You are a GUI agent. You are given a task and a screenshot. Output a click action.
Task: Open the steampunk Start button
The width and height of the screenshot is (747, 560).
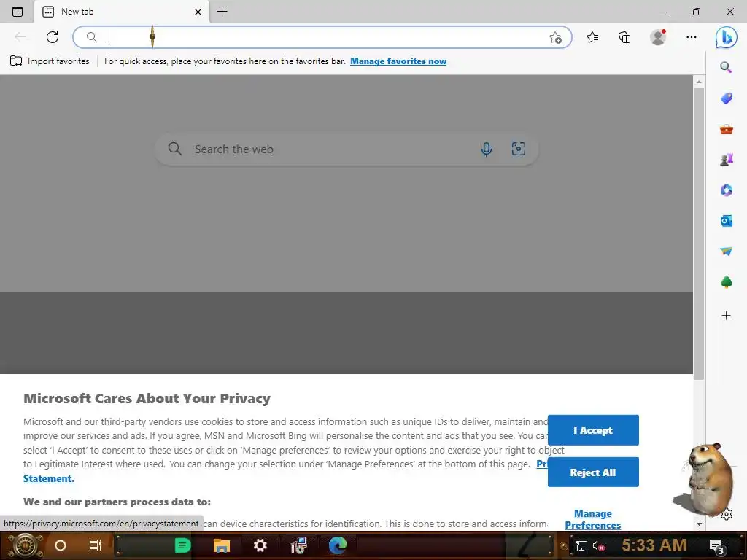click(x=25, y=545)
